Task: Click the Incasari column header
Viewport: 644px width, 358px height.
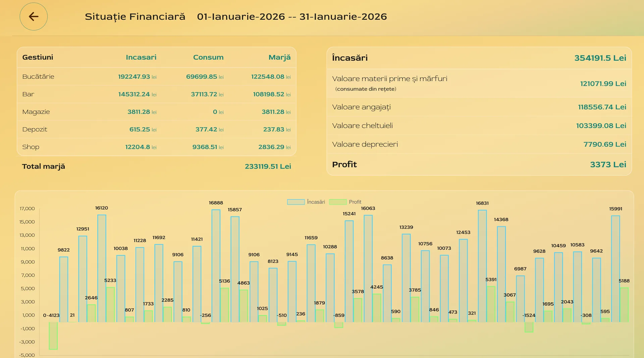Action: point(141,57)
